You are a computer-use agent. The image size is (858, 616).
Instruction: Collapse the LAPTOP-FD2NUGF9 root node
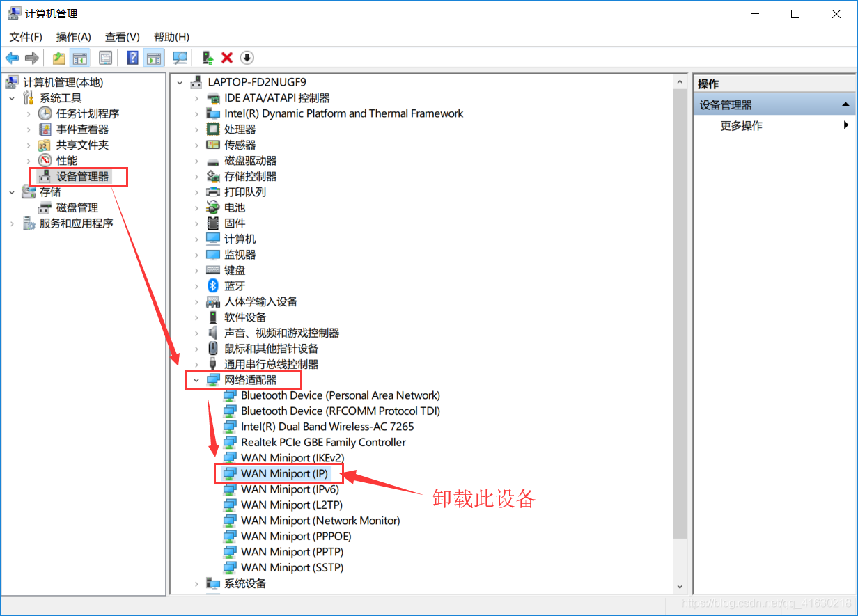180,82
